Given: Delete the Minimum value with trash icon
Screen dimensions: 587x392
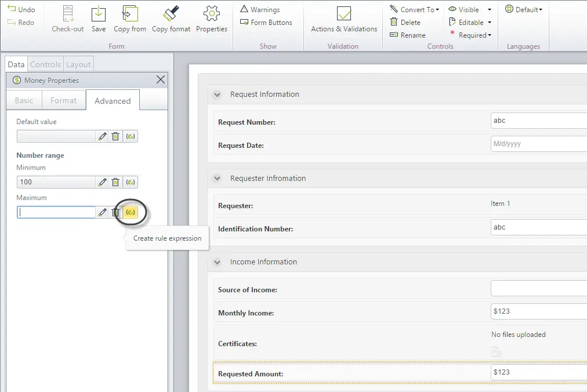Looking at the screenshot, I should pos(115,182).
